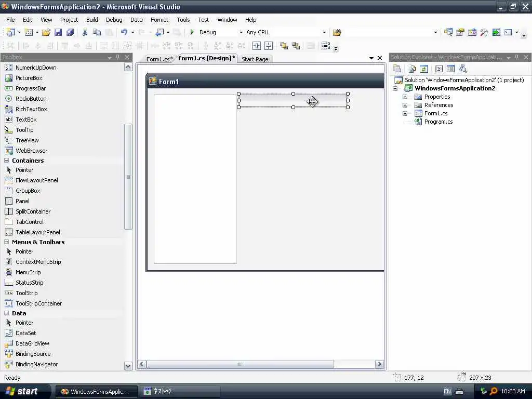This screenshot has height=399, width=532.
Task: Click designer horizontal scrollbar left arrow
Action: pyautogui.click(x=142, y=364)
